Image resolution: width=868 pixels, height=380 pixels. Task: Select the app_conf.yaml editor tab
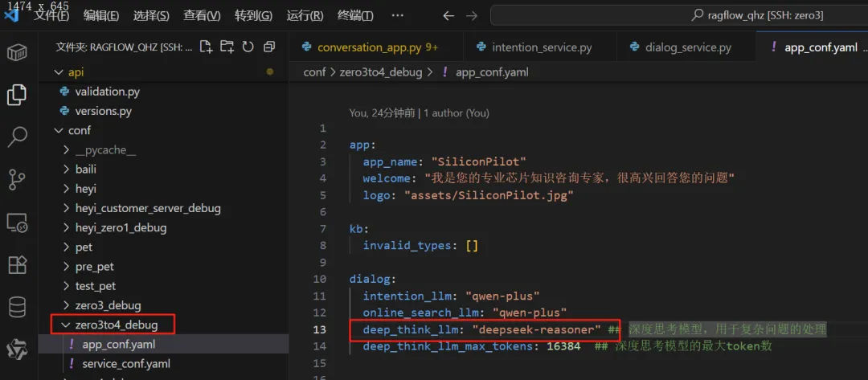(813, 47)
